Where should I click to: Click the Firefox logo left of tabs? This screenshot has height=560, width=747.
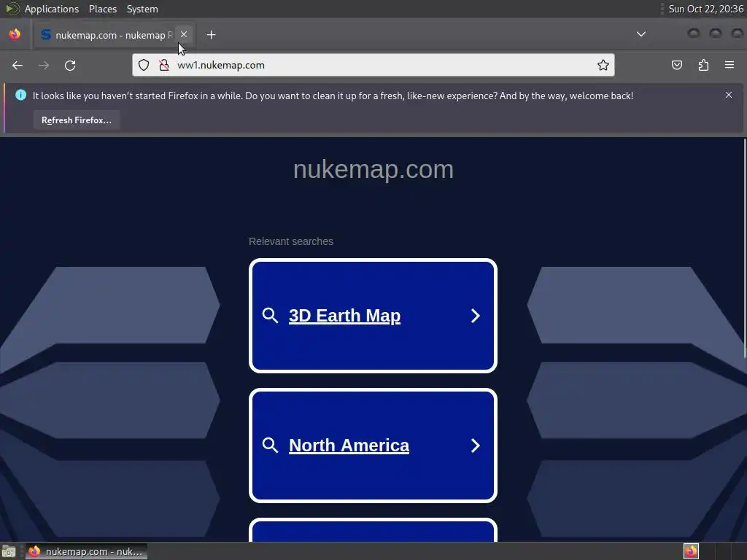[15, 34]
